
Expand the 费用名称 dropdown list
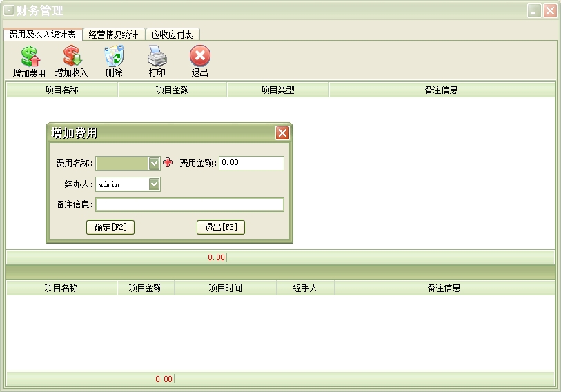tap(155, 163)
